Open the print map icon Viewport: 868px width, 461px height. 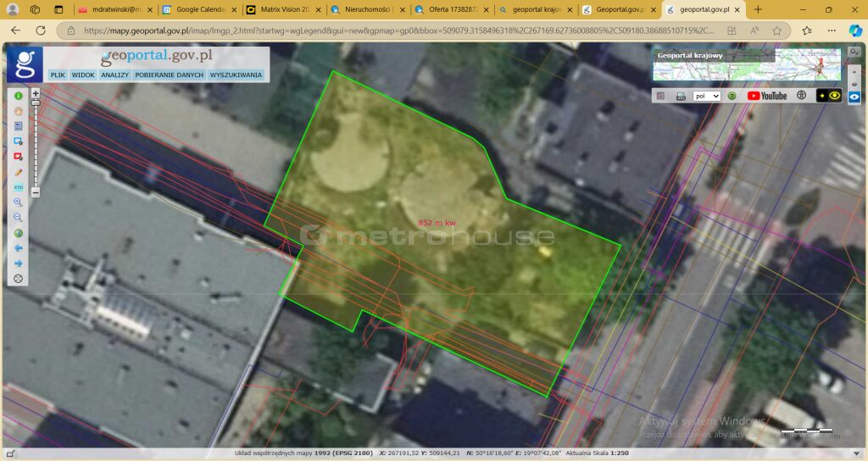(x=680, y=96)
